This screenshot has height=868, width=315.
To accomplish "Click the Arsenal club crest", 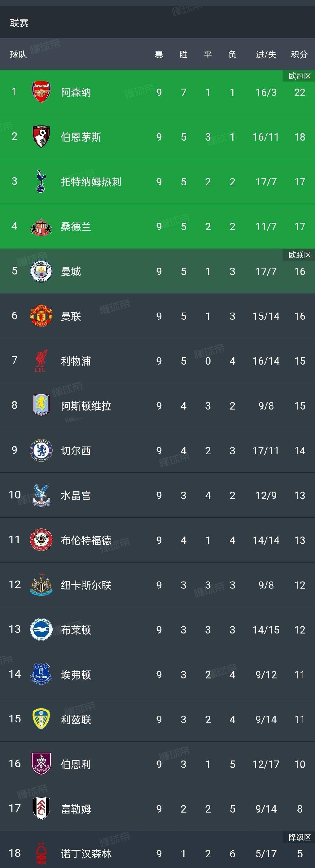I will coord(41,92).
